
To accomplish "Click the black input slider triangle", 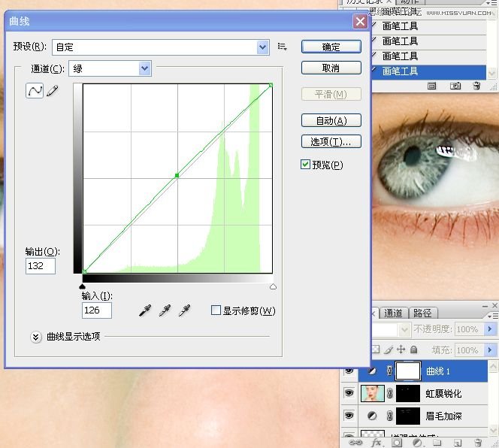I will 82,286.
